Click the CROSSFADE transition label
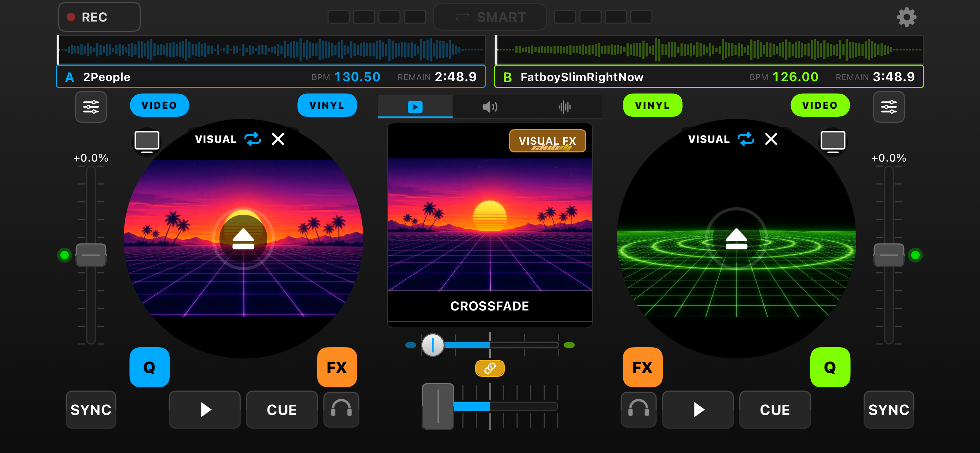Screen dimensions: 980x453 coord(490,306)
